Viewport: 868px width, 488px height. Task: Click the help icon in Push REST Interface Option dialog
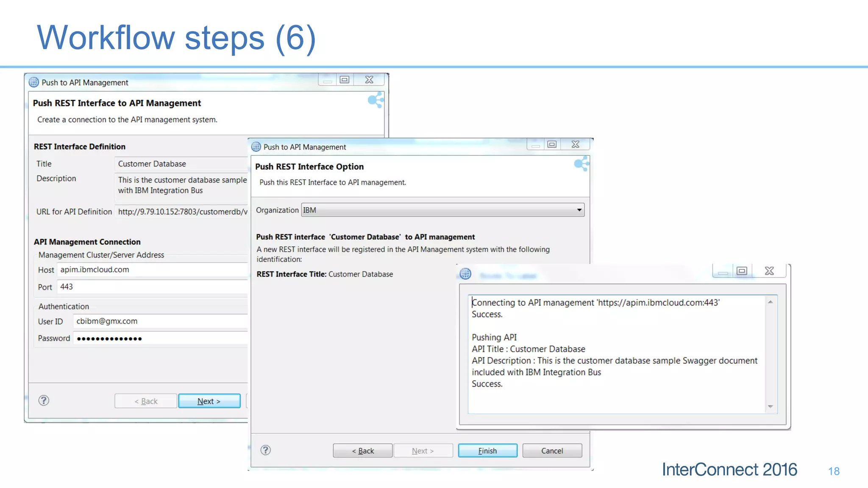tap(266, 450)
